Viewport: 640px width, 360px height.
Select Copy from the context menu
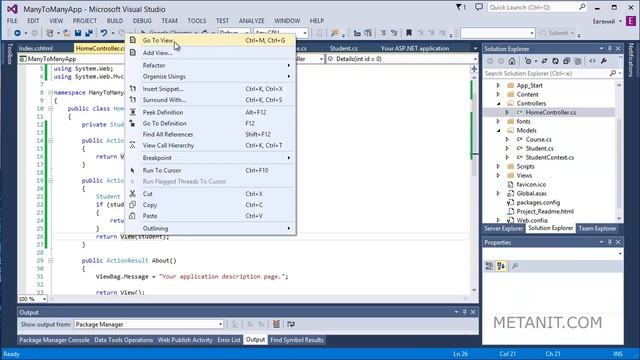click(x=211, y=205)
